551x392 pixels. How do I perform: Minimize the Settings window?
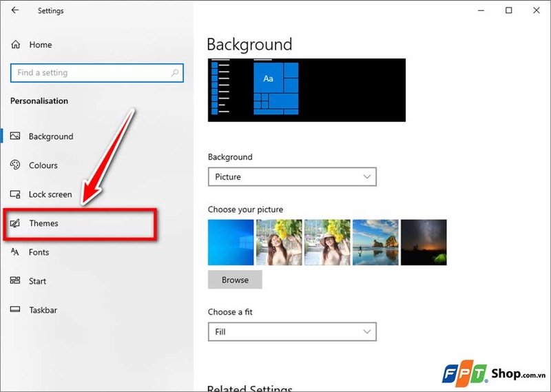pos(481,10)
